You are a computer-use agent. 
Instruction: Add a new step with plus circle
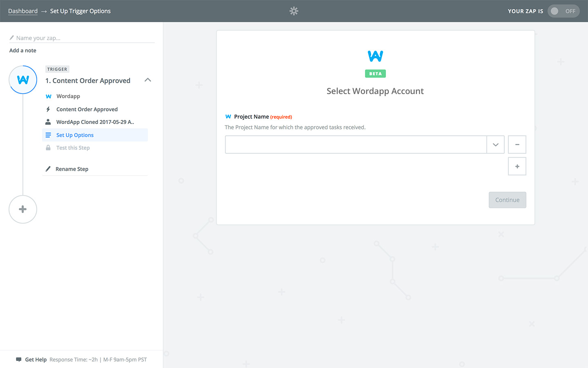pos(23,209)
